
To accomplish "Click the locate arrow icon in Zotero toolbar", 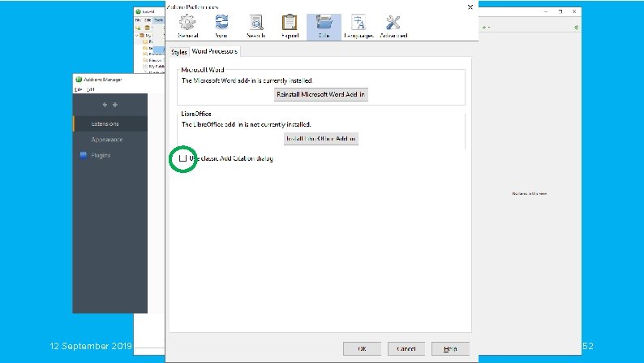I will pos(484,28).
